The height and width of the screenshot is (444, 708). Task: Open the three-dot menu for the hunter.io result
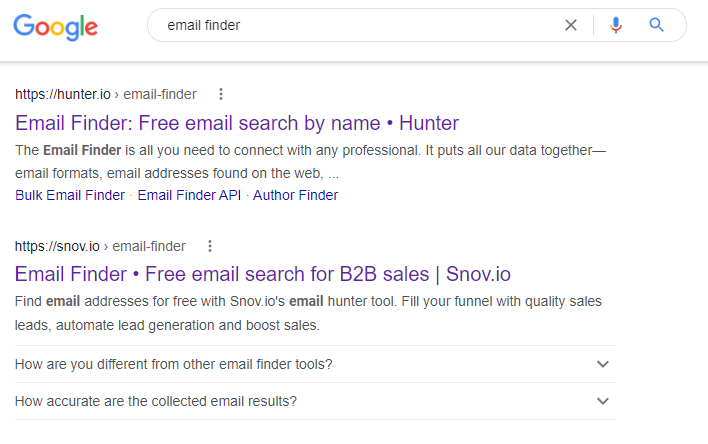point(221,94)
